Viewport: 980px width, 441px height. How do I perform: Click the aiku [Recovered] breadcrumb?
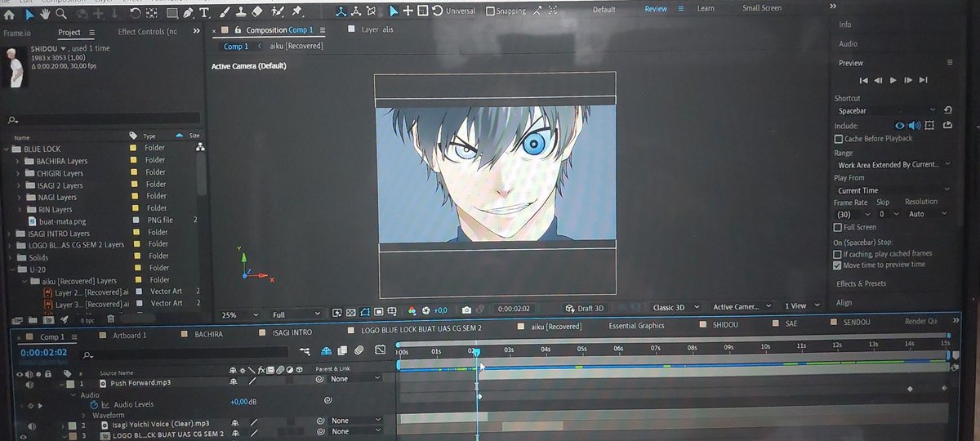click(296, 46)
